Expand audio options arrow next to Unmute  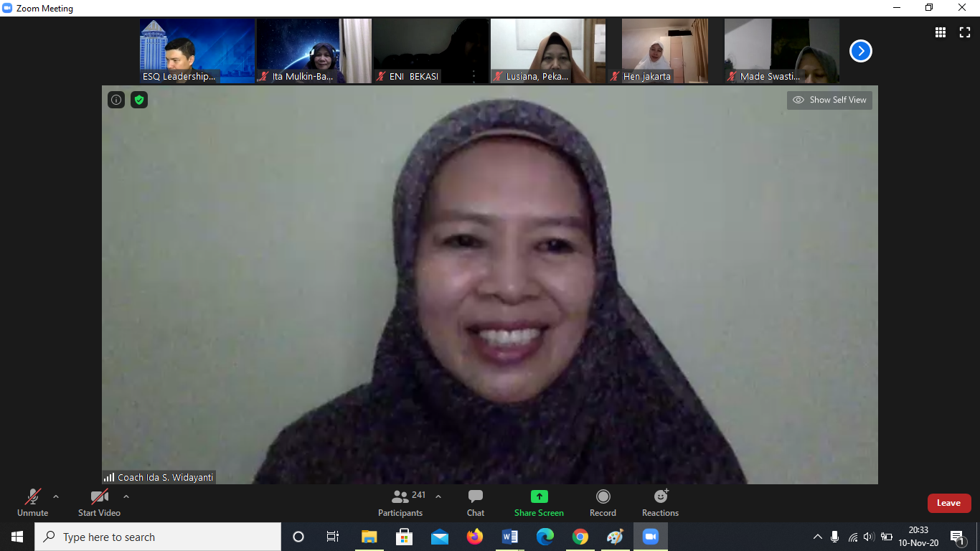tap(56, 496)
